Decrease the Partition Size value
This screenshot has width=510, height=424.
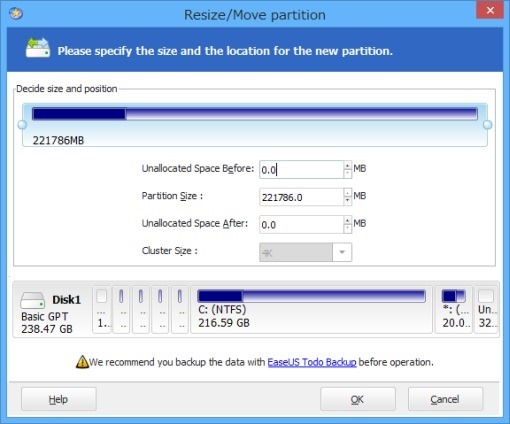pyautogui.click(x=348, y=201)
